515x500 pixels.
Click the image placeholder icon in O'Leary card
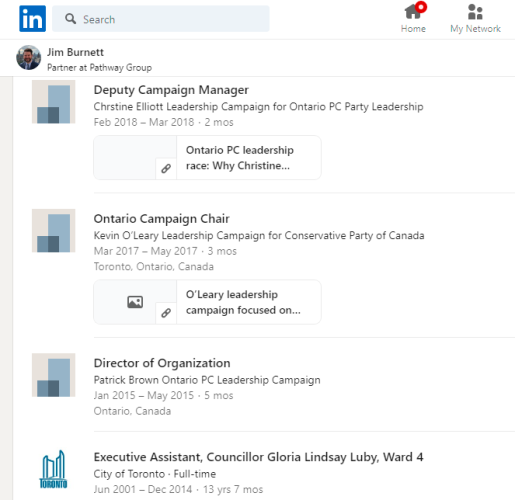pos(135,302)
